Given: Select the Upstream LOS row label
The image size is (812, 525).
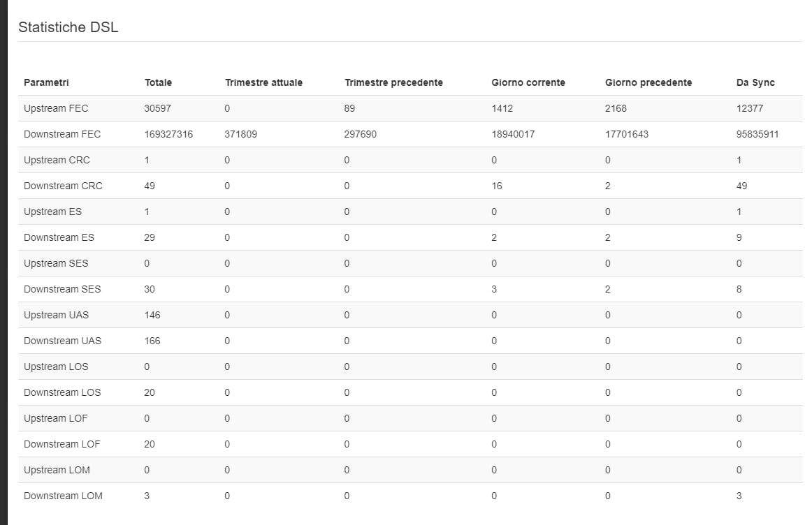Looking at the screenshot, I should [x=56, y=367].
